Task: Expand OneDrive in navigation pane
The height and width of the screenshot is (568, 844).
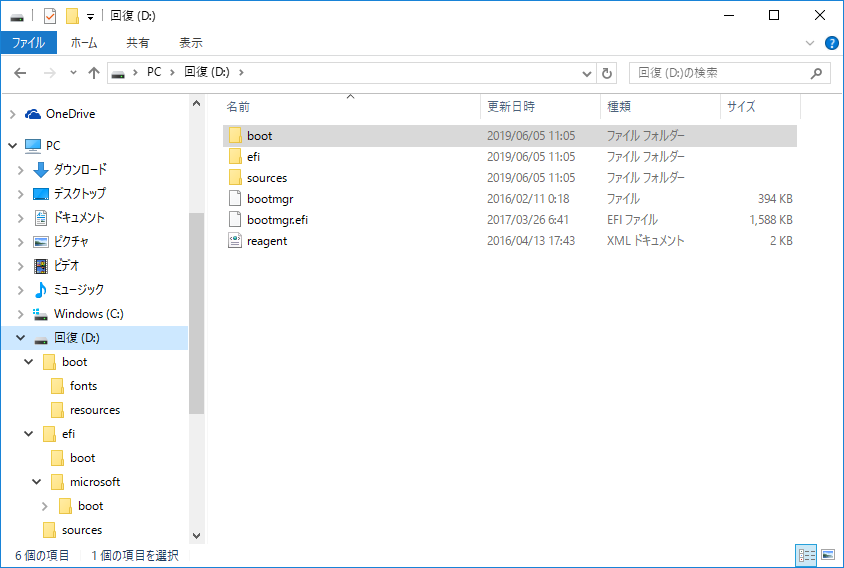Action: coord(13,114)
